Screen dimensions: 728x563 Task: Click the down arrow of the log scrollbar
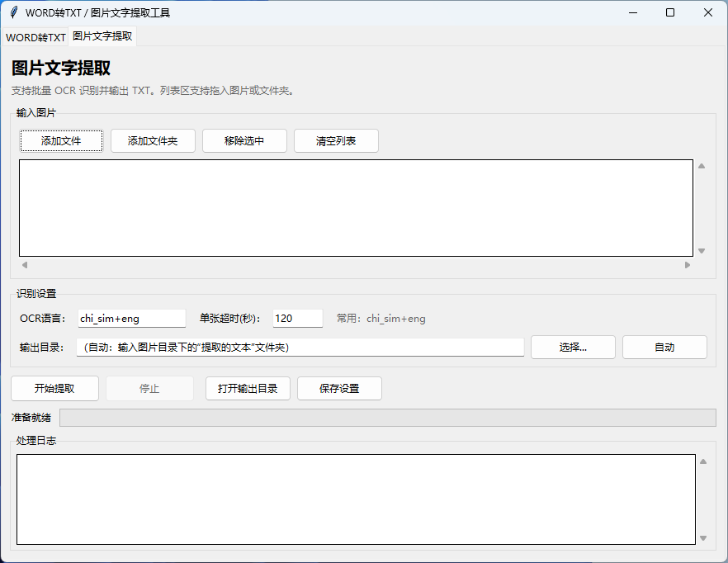click(703, 538)
